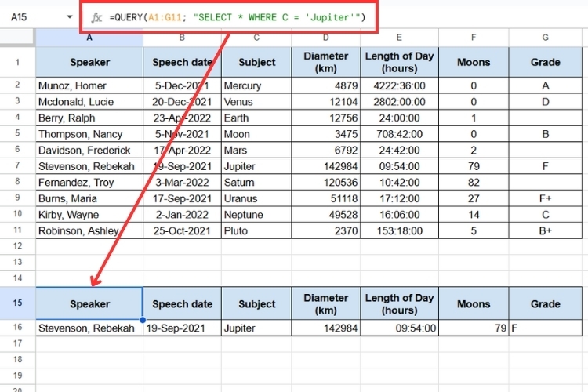Click the Subject header in row 15
Image resolution: width=588 pixels, height=392 pixels.
pyautogui.click(x=256, y=303)
